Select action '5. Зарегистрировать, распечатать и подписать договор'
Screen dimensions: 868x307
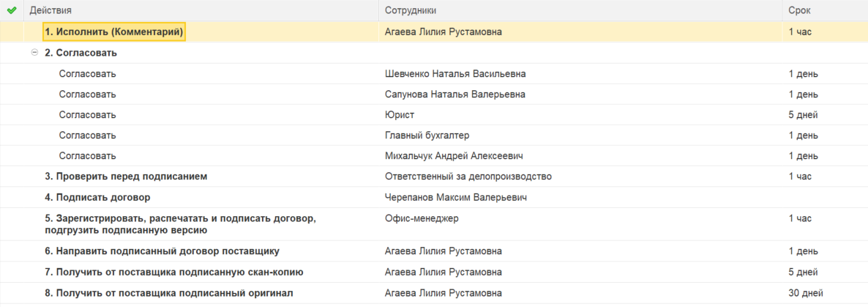click(x=181, y=224)
